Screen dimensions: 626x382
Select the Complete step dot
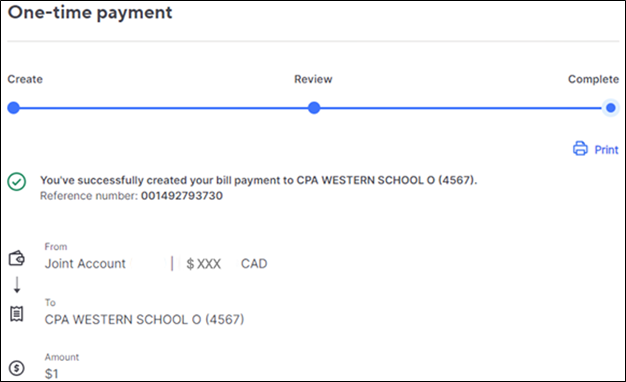click(x=610, y=108)
